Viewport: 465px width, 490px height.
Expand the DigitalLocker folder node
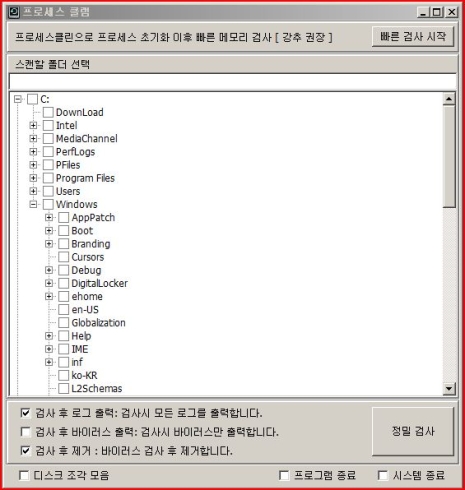(49, 283)
